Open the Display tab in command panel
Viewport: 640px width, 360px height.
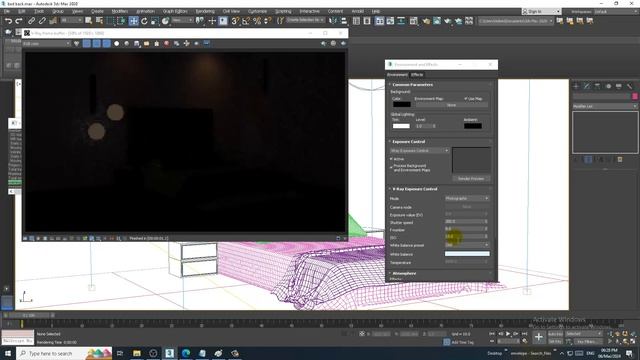click(619, 86)
